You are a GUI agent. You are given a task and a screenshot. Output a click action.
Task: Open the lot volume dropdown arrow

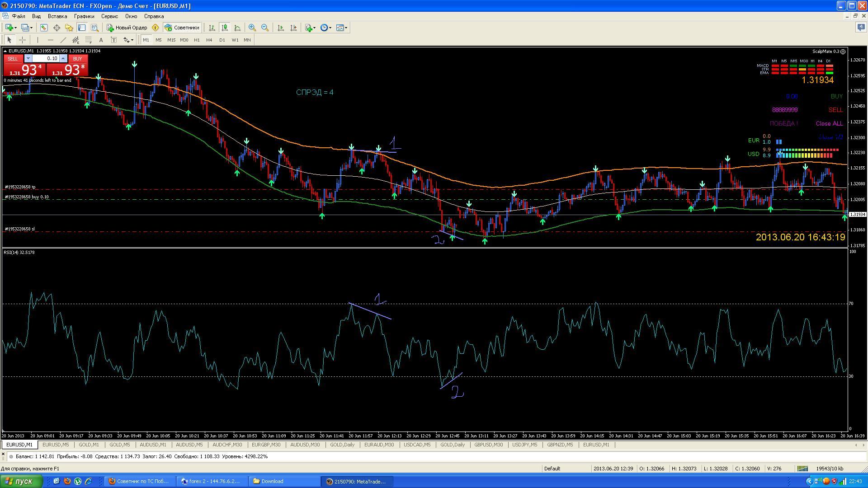click(x=28, y=58)
